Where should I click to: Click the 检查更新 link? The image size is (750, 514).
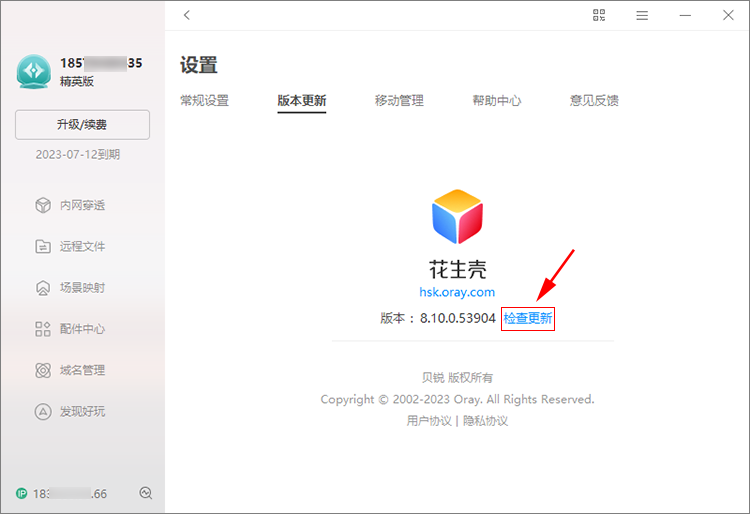[528, 318]
